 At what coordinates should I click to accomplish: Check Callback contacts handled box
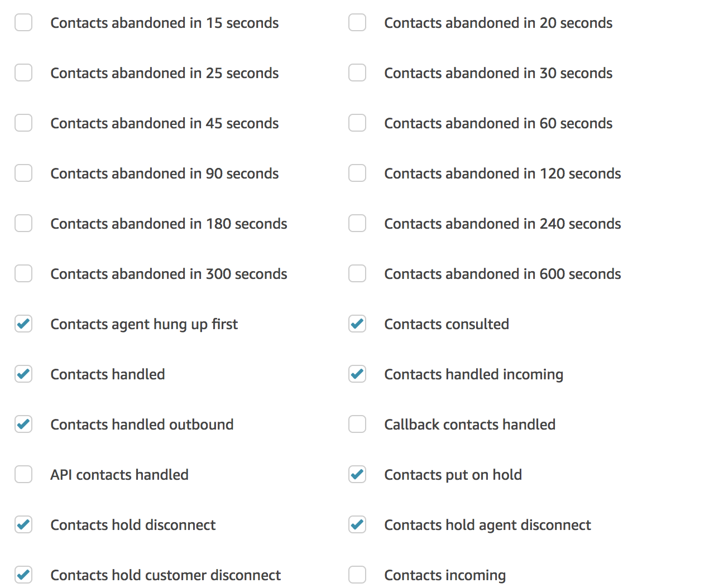pyautogui.click(x=357, y=425)
